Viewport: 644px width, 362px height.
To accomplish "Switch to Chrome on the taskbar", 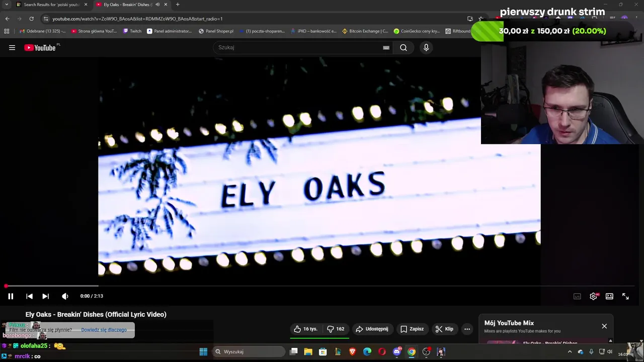I will click(412, 352).
